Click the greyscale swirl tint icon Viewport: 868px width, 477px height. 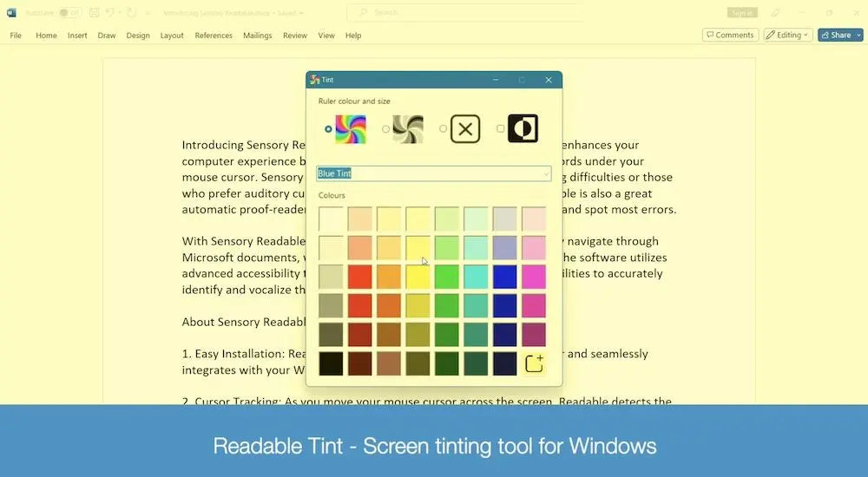(x=408, y=129)
